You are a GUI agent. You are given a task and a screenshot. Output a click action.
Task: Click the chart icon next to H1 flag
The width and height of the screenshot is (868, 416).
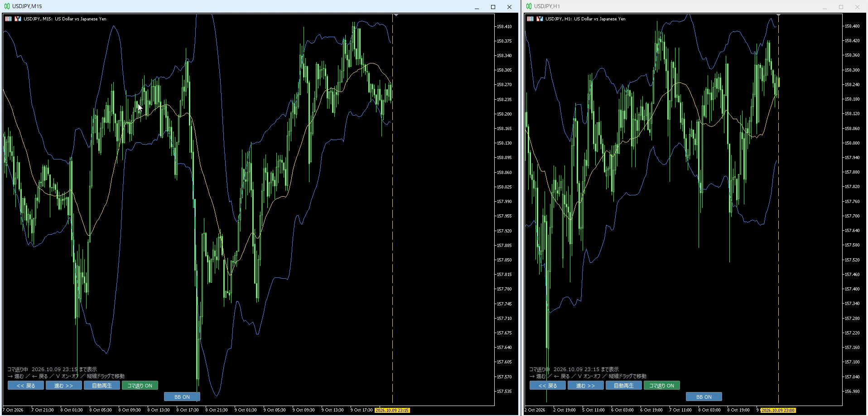540,19
